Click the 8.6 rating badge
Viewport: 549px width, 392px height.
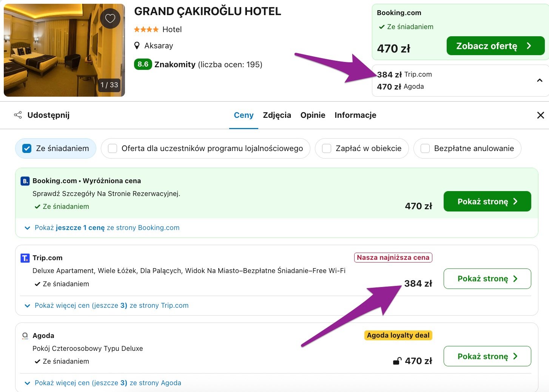pos(143,64)
